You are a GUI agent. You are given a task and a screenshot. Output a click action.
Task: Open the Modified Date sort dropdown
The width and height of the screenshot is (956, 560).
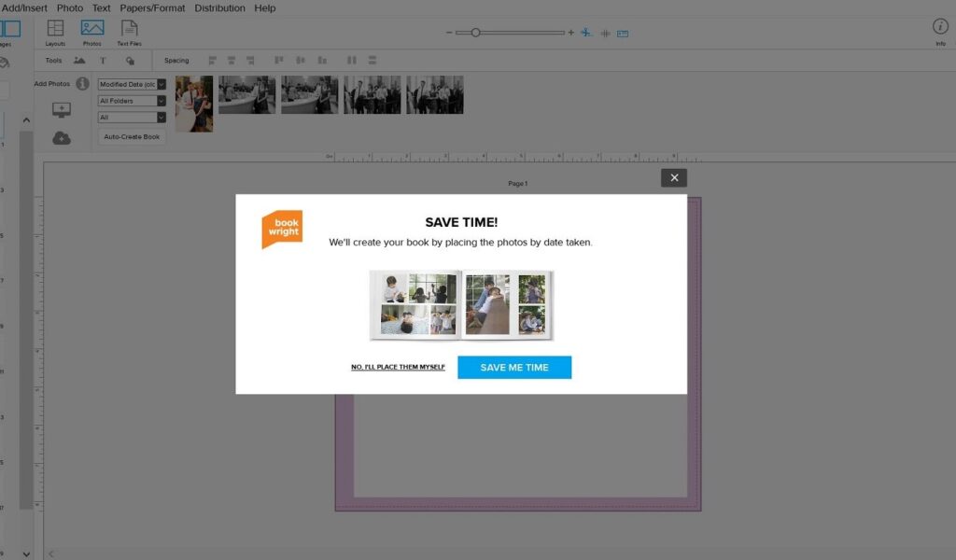pyautogui.click(x=132, y=84)
